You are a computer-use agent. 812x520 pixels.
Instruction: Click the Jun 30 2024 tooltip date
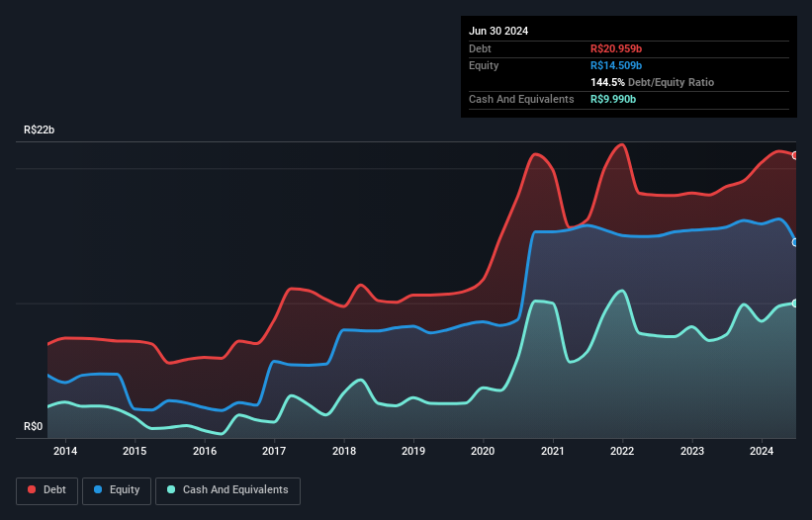point(498,31)
